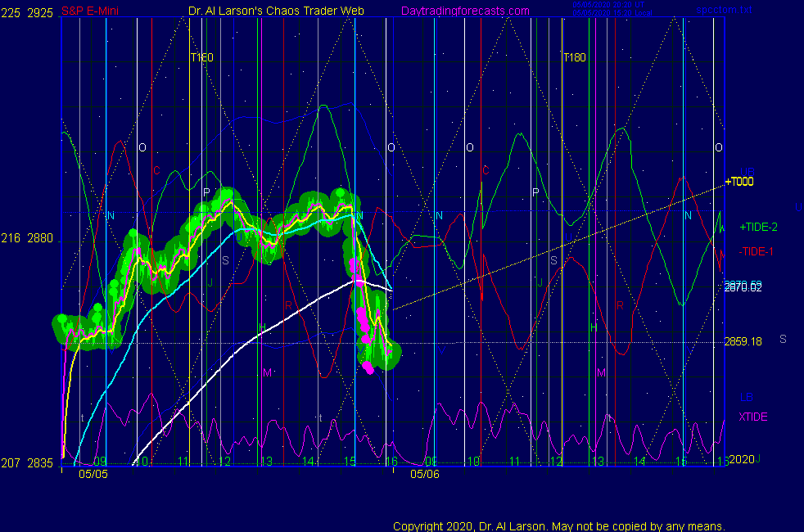Viewport: 804px width, 532px height.
Task: Click the green "H" marker on 05/05
Action: point(262,327)
